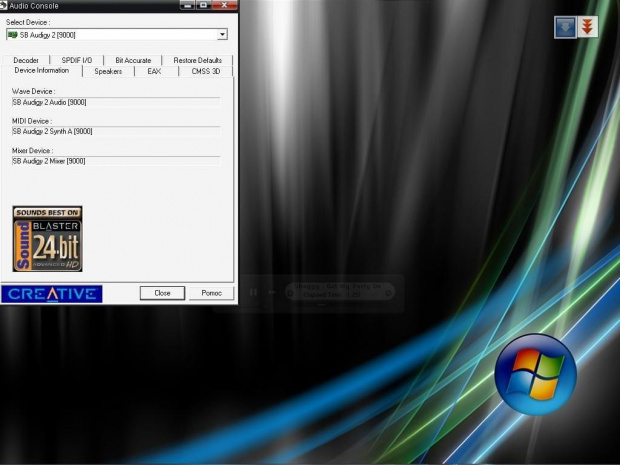
Task: Click the sound card icon in device selector
Action: point(13,35)
